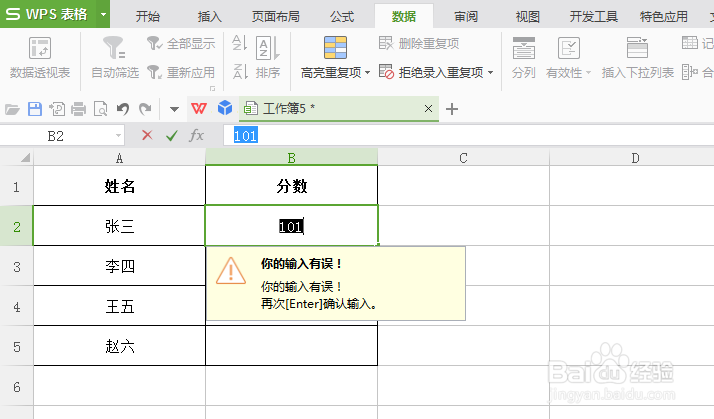Select row 1 header
Screen dimensions: 714x419
tap(16, 187)
